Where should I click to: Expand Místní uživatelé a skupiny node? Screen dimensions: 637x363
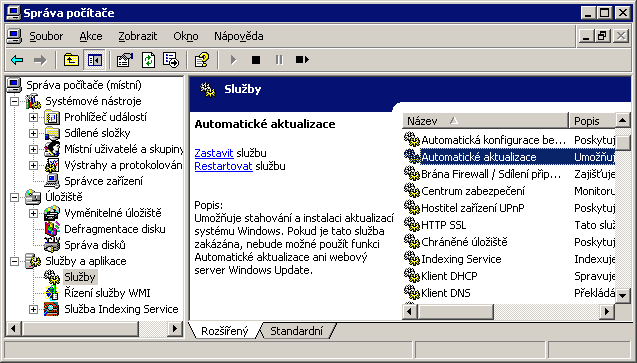(33, 149)
